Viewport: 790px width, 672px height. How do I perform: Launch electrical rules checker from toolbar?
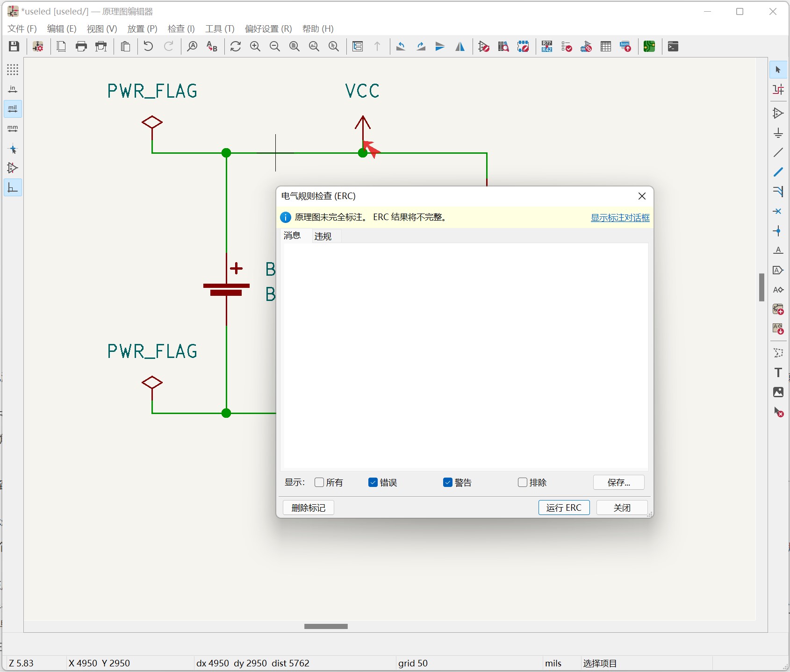[x=567, y=46]
